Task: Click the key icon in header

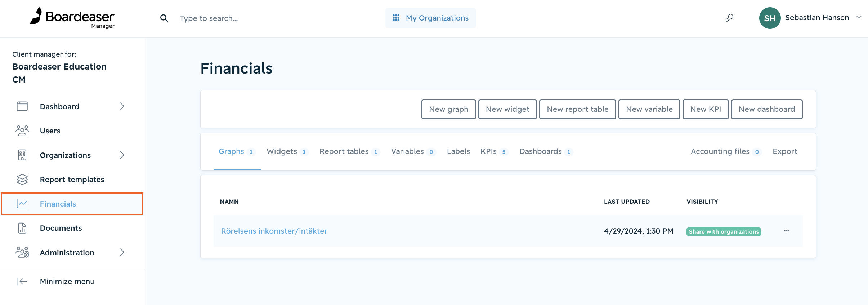Action: click(729, 18)
